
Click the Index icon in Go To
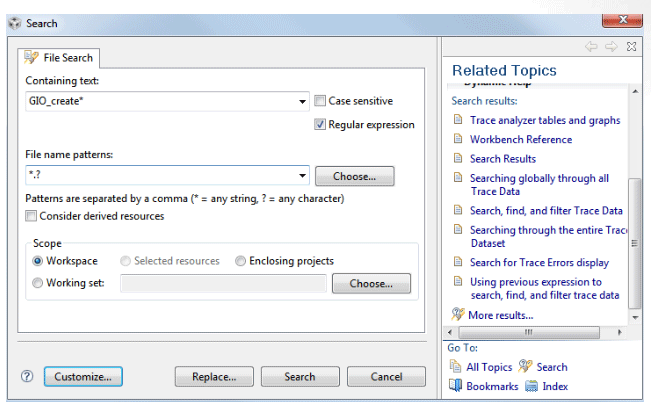click(532, 386)
